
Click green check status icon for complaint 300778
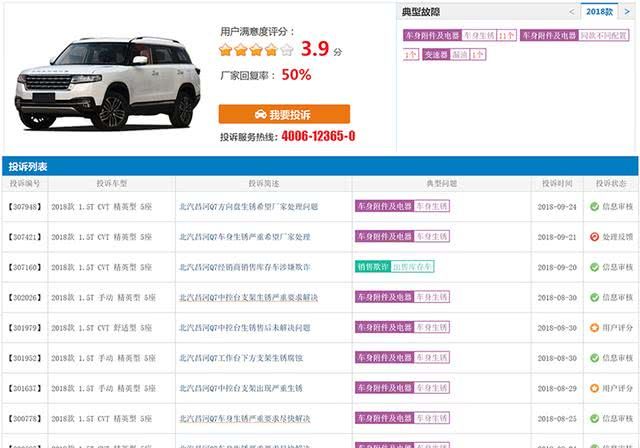594,419
